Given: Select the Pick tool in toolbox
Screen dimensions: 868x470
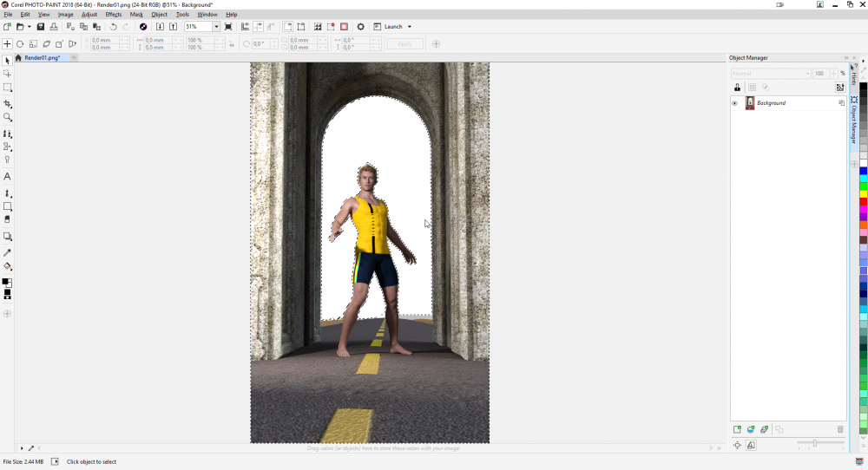Looking at the screenshot, I should pos(7,61).
